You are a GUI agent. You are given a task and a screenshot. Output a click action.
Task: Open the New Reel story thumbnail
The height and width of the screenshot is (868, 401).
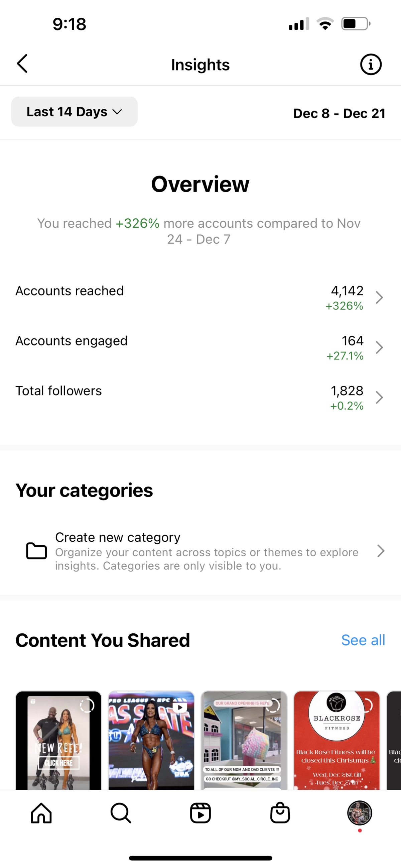(58, 740)
